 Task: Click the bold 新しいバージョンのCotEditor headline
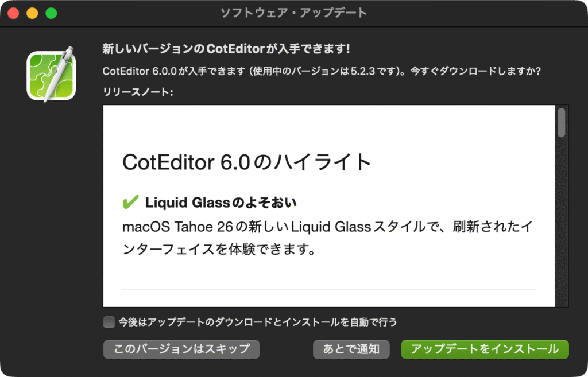point(226,49)
